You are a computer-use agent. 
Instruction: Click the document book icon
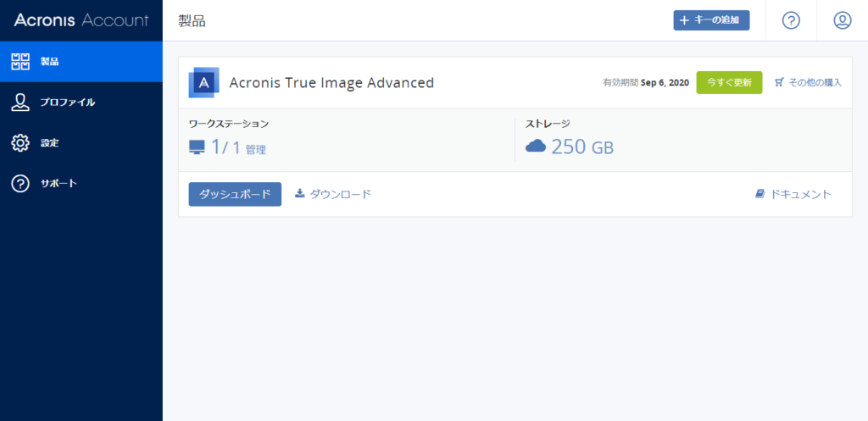pyautogui.click(x=760, y=194)
